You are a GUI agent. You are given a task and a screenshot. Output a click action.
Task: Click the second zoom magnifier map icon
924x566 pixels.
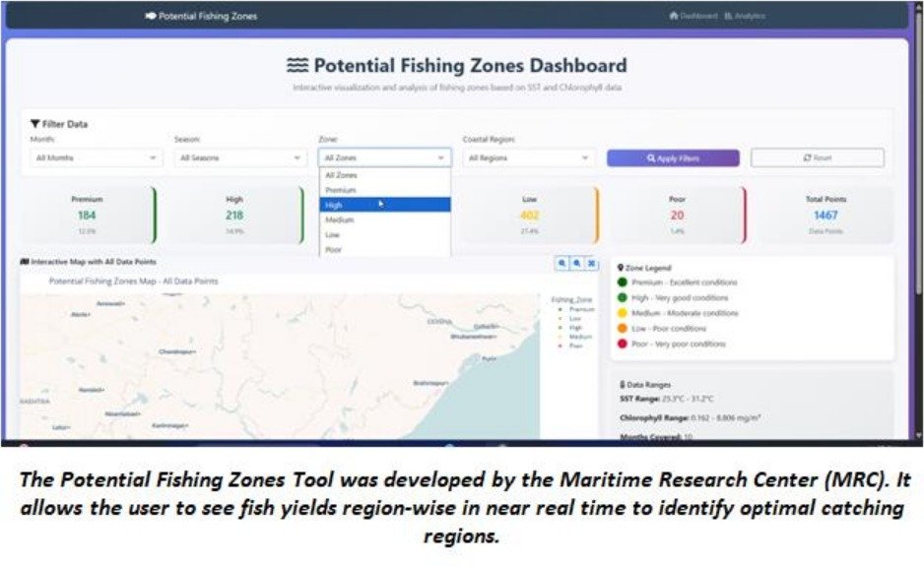coord(577,263)
